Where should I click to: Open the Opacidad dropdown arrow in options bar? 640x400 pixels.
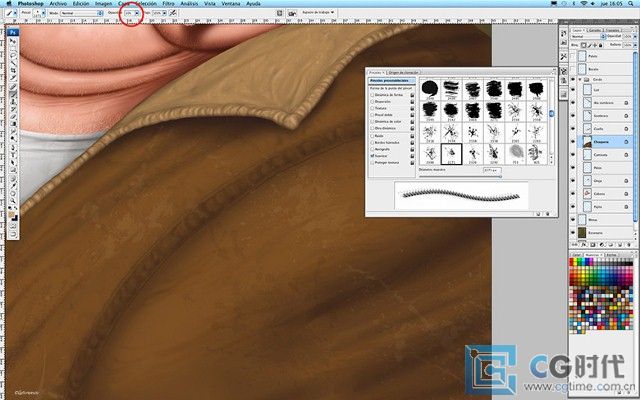point(137,13)
